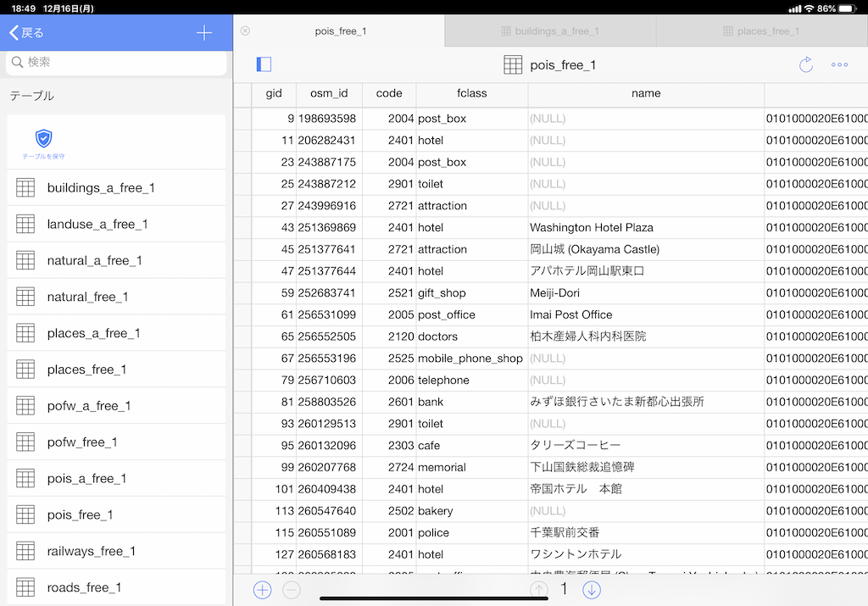
Task: Select the bakery fclass cell
Action: [x=472, y=511]
